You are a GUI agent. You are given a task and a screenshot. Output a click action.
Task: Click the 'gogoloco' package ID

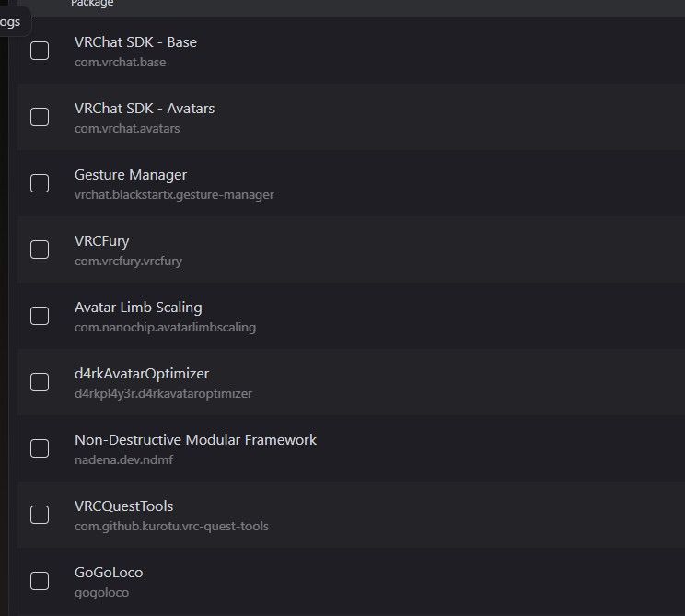tap(102, 593)
